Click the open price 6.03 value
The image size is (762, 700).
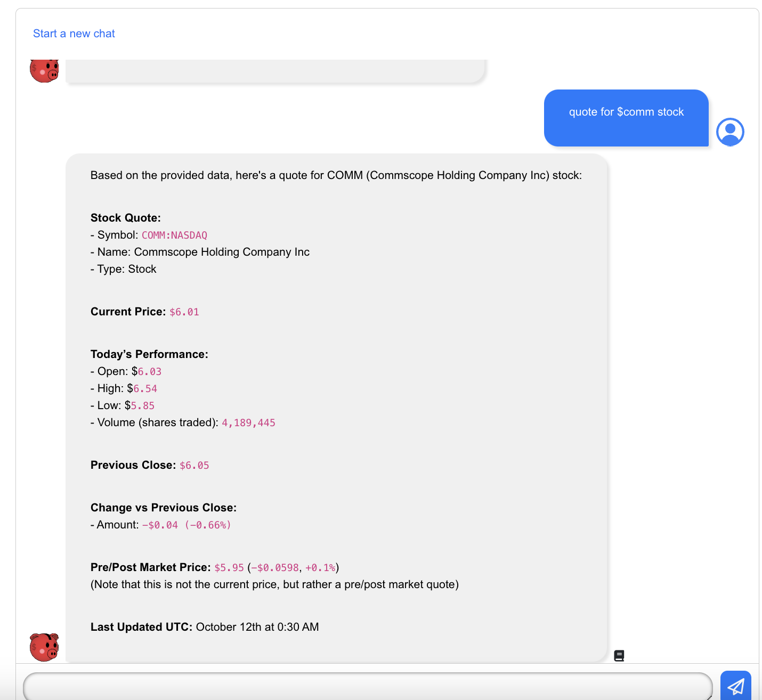(x=149, y=371)
